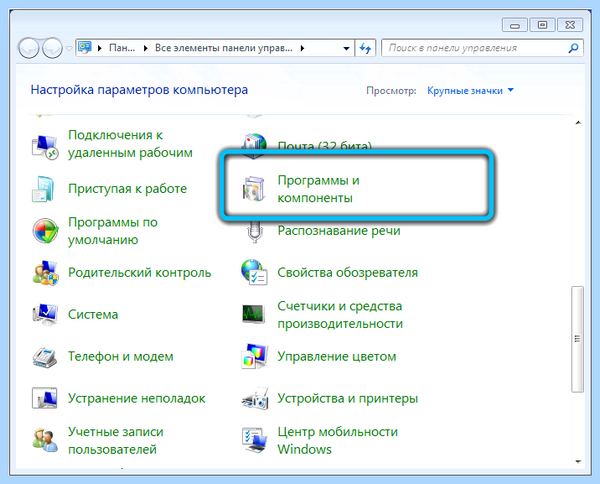This screenshot has width=600, height=484.
Task: Expand the address bar history dropdown
Action: pyautogui.click(x=346, y=49)
